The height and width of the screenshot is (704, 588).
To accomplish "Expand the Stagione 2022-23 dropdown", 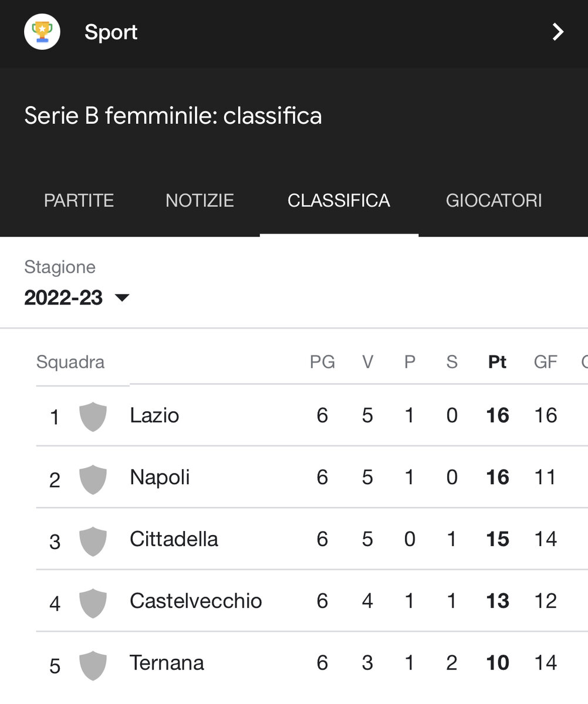I will [77, 297].
